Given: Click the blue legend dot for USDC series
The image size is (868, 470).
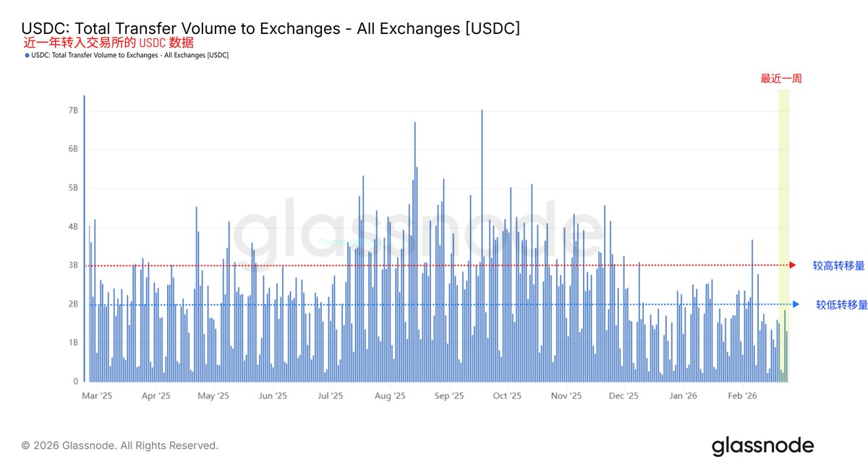Looking at the screenshot, I should point(27,56).
